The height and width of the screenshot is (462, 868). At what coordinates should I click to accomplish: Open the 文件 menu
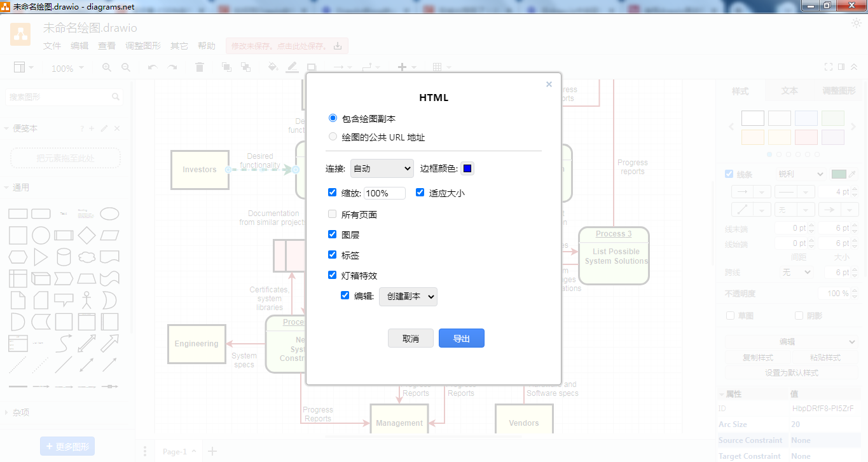(x=52, y=45)
